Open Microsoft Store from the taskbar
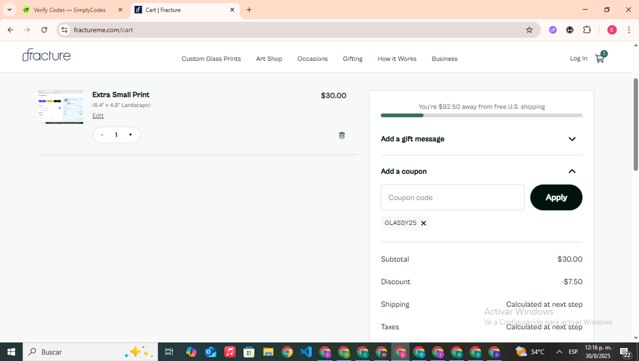Viewport: 639px width, 361px height. (x=249, y=352)
